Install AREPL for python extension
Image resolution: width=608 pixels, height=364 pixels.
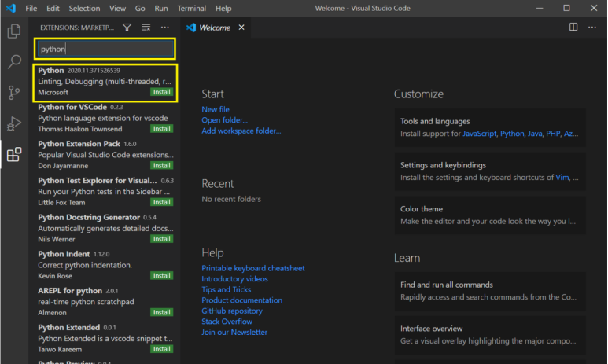(161, 312)
